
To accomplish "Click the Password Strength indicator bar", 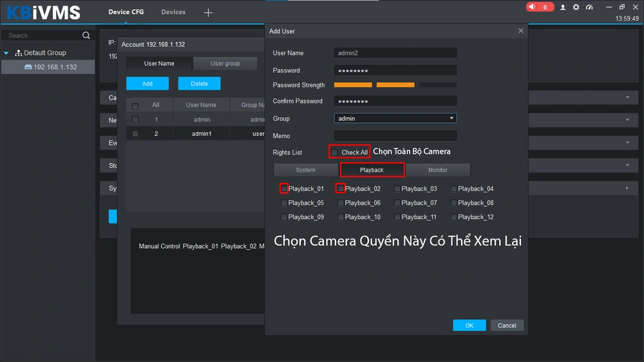I will point(395,84).
